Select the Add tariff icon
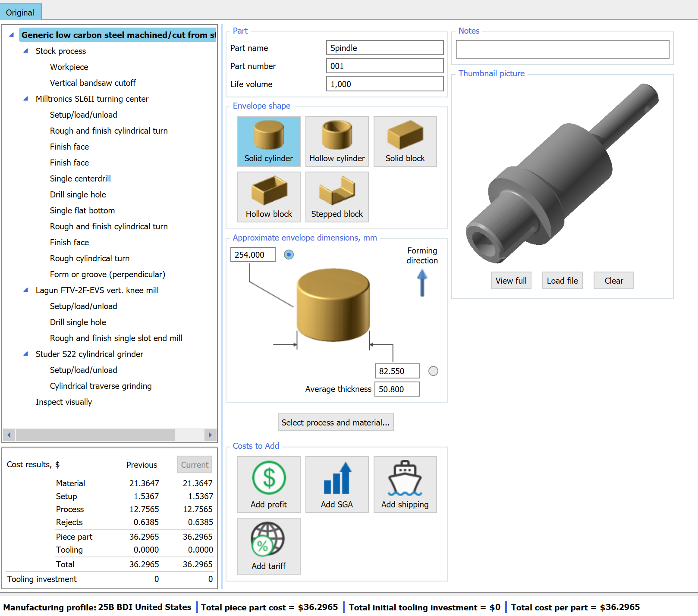The width and height of the screenshot is (698, 616). click(268, 545)
